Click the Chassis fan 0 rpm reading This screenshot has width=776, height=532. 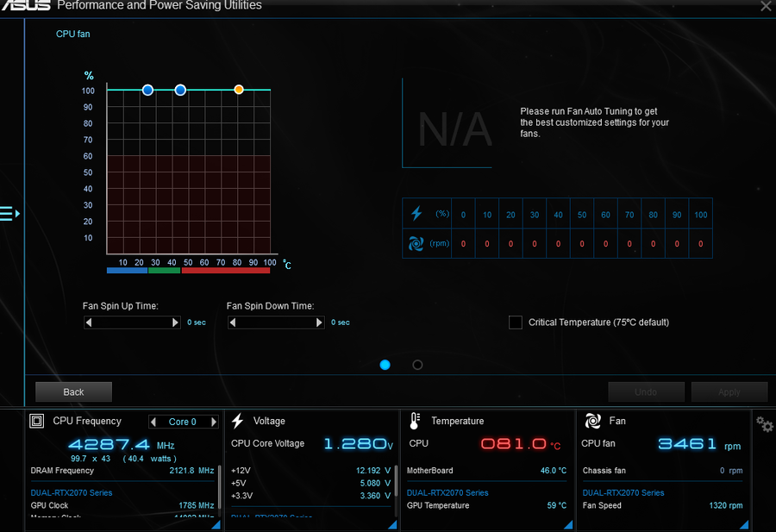pos(663,471)
